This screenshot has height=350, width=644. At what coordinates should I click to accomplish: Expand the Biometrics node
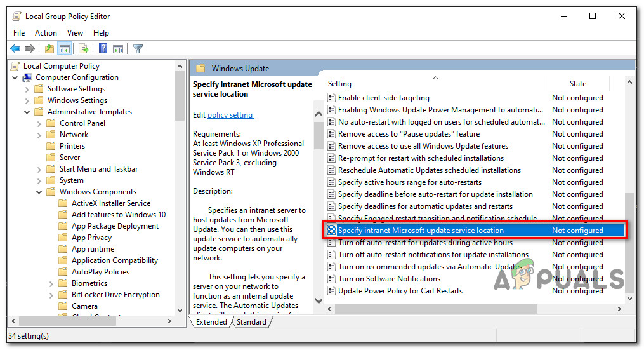click(51, 283)
